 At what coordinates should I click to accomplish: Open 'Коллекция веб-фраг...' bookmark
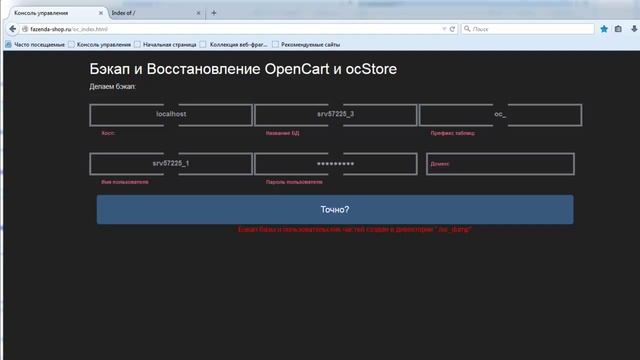[x=233, y=44]
